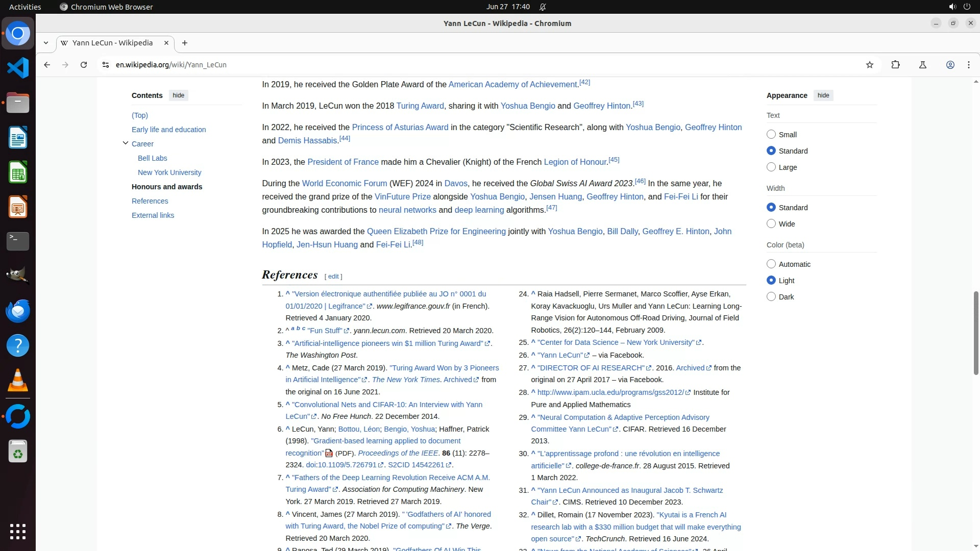Open the Extensions puzzle icon
This screenshot has height=551, width=980.
895,65
